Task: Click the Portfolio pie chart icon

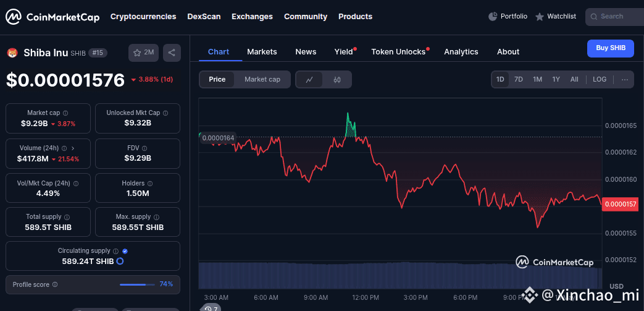Action: point(493,17)
